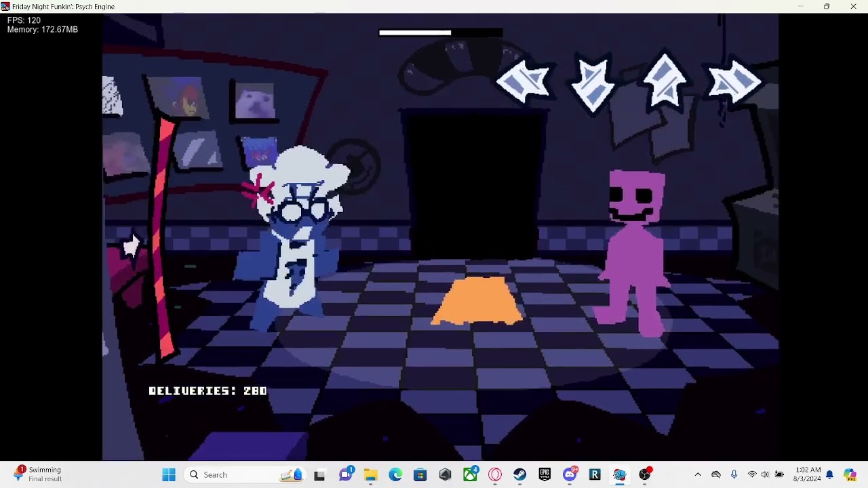
Task: Click the white-haired character with glasses
Action: [x=293, y=237]
